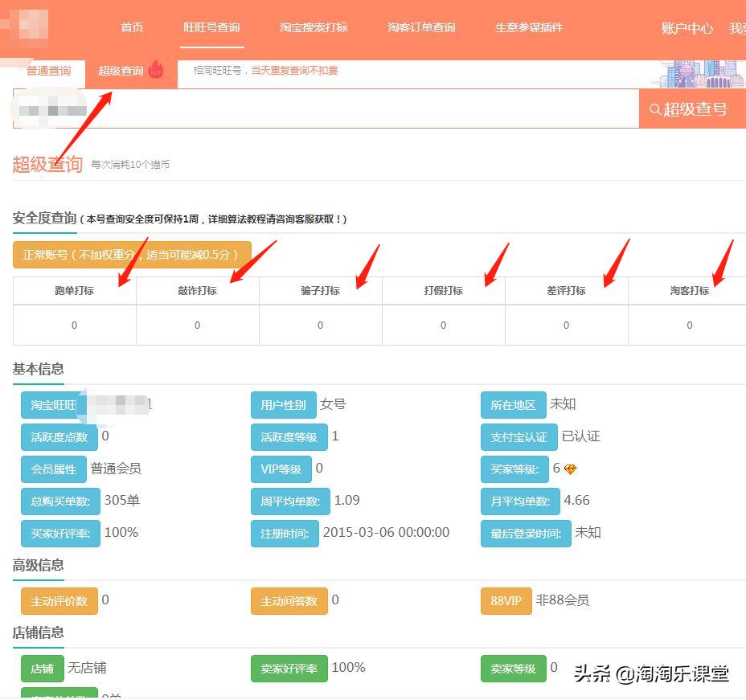The width and height of the screenshot is (746, 700).
Task: Click the diamond icon beside 买家等级 6
Action: (569, 468)
